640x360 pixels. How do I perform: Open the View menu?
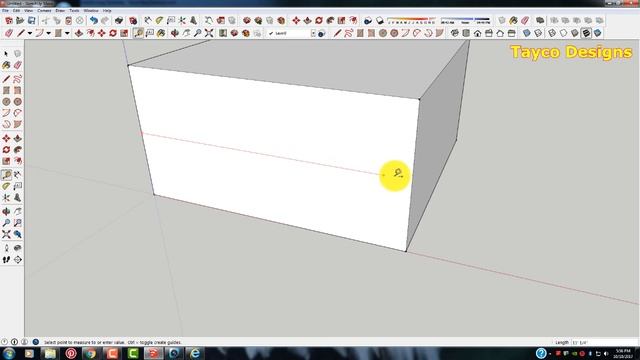click(29, 11)
